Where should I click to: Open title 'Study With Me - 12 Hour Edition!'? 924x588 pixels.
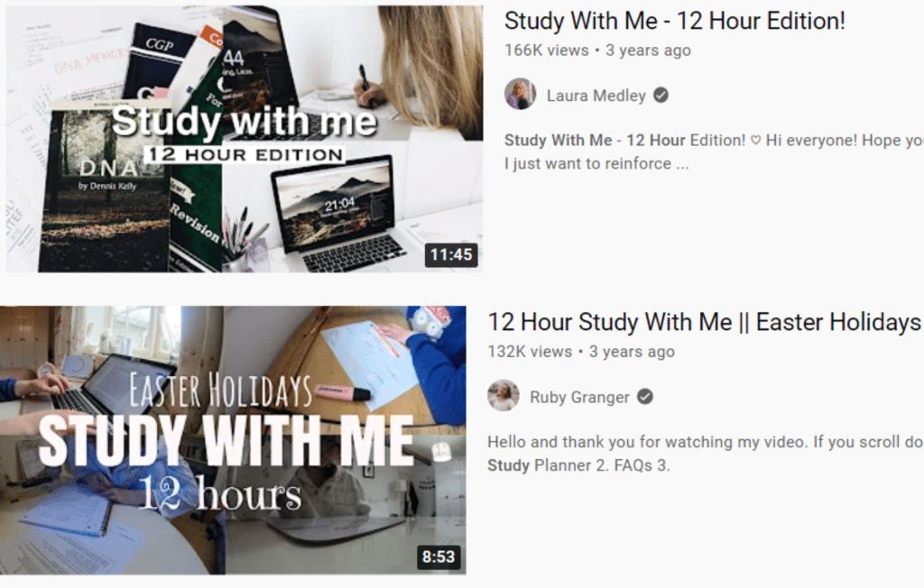point(675,22)
